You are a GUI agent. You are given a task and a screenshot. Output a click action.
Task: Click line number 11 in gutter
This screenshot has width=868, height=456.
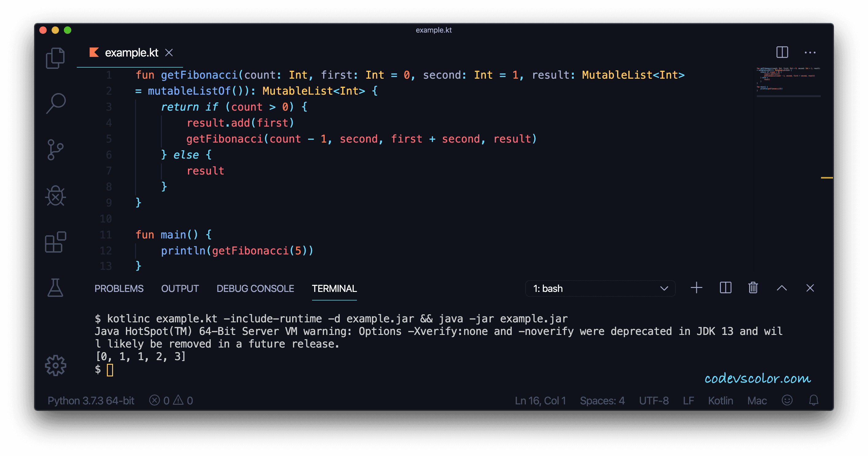106,234
